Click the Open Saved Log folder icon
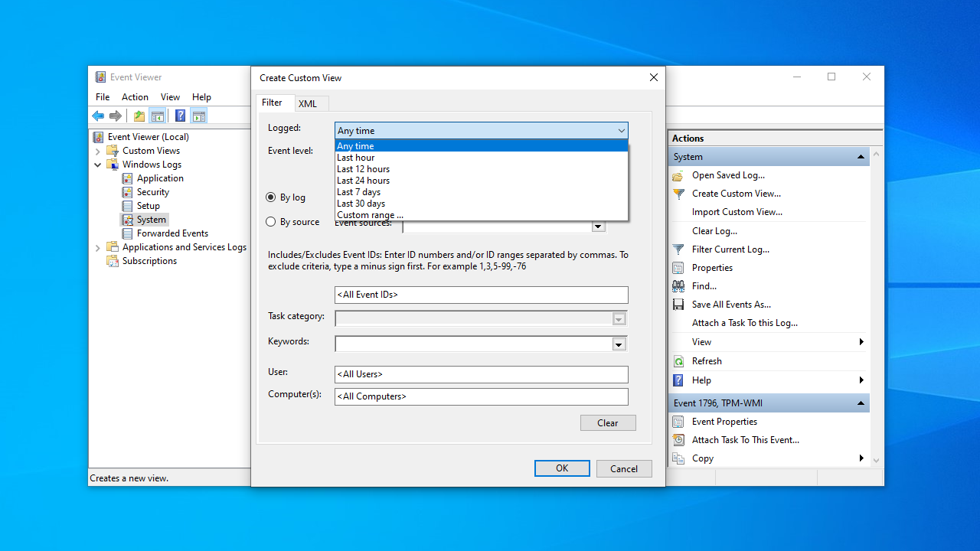The width and height of the screenshot is (980, 551). [678, 175]
